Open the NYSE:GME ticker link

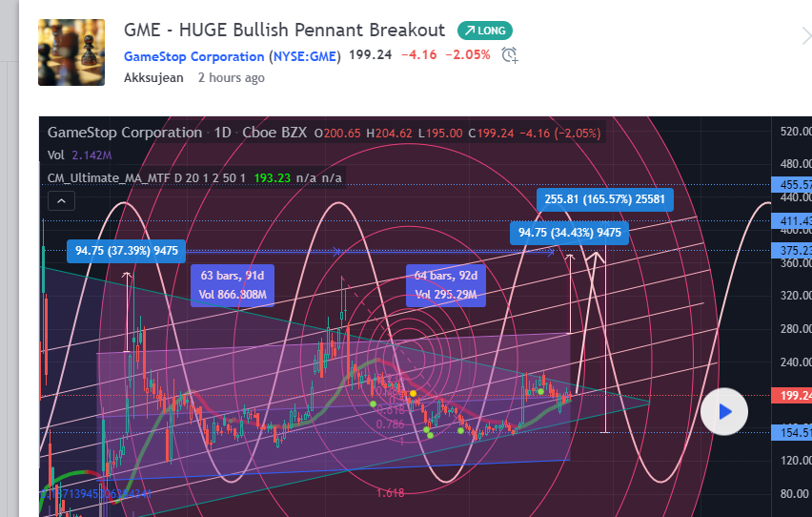point(305,56)
